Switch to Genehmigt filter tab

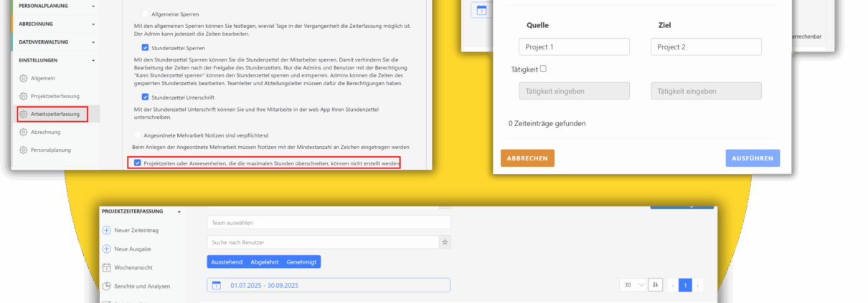click(x=301, y=262)
